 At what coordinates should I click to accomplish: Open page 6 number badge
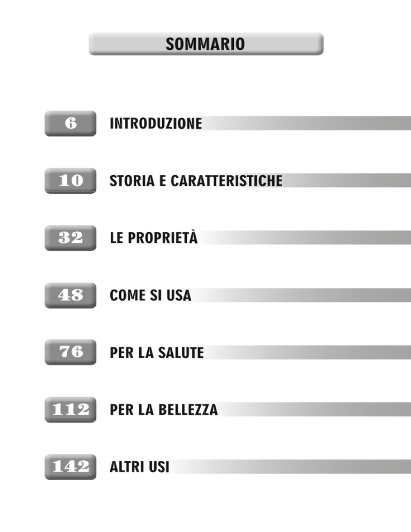[71, 123]
